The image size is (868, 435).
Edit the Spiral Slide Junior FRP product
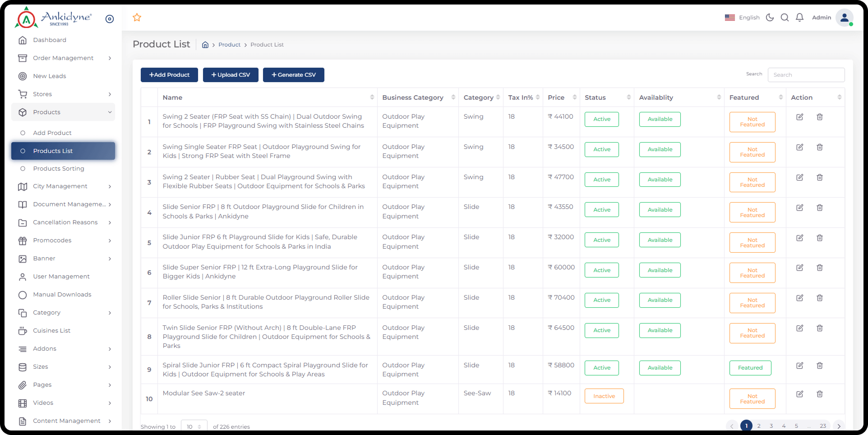(x=799, y=366)
